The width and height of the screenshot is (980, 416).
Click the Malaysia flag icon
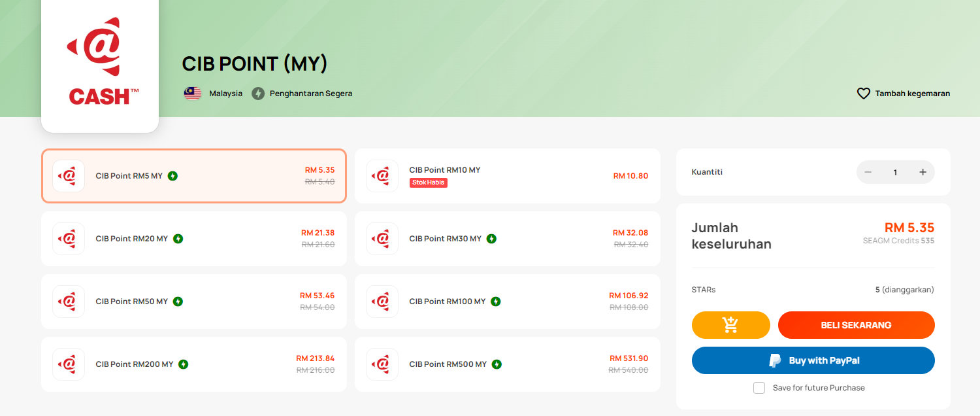click(x=193, y=94)
